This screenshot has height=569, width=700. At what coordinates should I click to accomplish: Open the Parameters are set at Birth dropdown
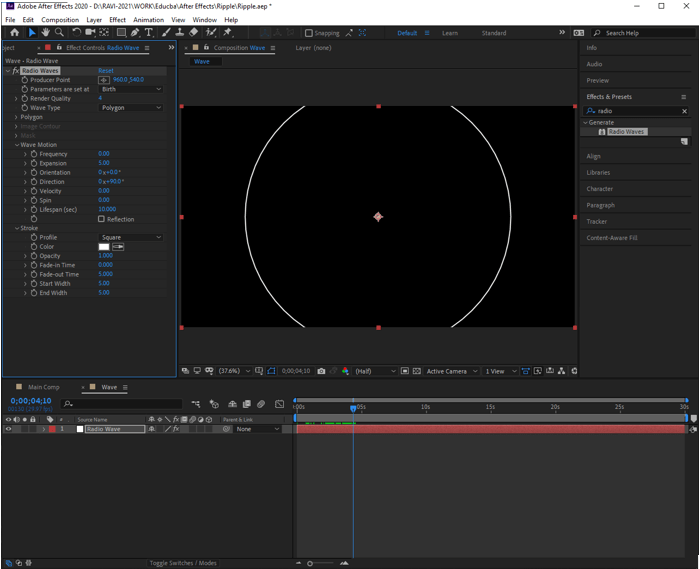click(130, 89)
